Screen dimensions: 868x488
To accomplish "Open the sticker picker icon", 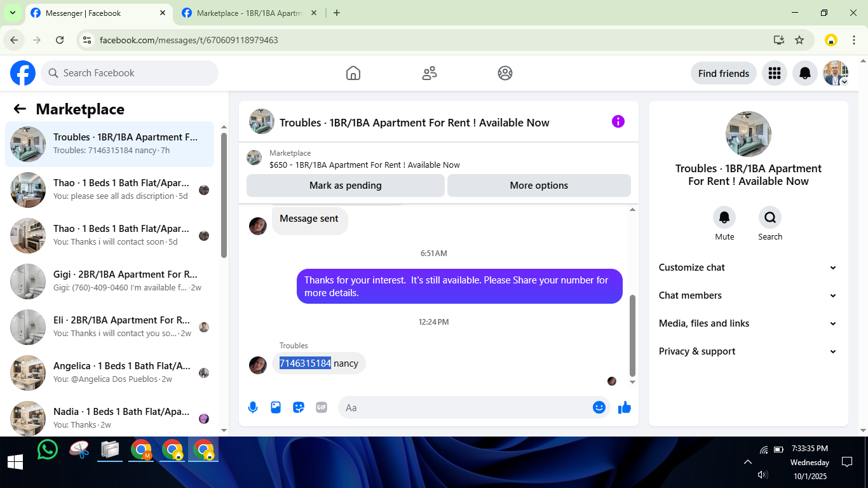I will [299, 407].
